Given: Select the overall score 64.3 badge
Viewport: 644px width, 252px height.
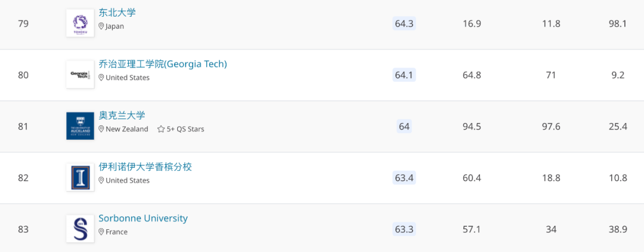Looking at the screenshot, I should (404, 23).
